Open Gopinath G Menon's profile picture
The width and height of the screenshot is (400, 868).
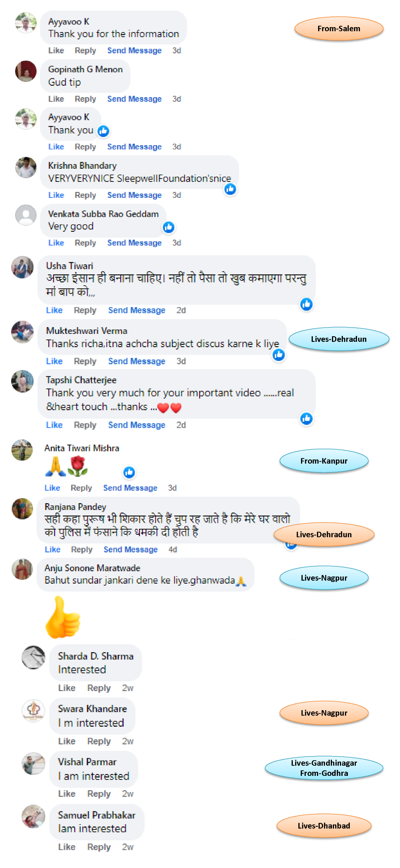[x=26, y=71]
